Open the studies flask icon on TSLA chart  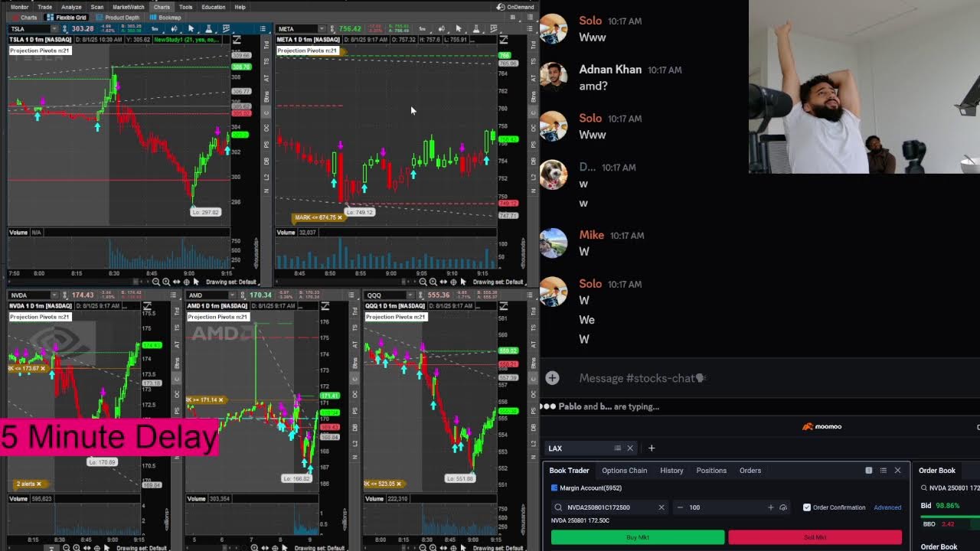[208, 29]
